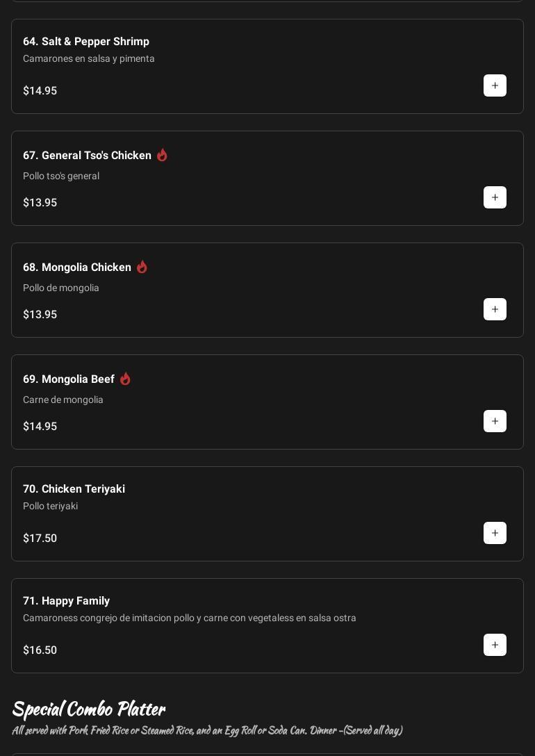This screenshot has width=535, height=756.
Task: Click the $17.50 Chicken Teriyaki price
Action: point(40,539)
